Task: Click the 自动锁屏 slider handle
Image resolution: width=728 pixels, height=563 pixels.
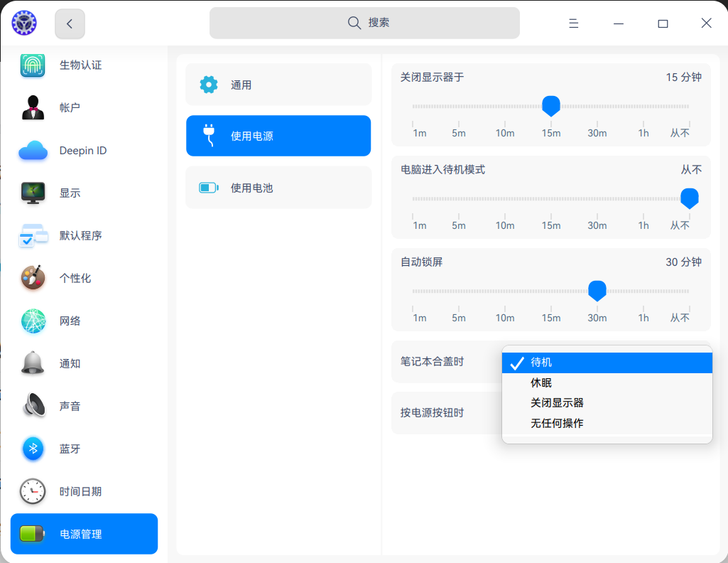Action: [x=597, y=291]
